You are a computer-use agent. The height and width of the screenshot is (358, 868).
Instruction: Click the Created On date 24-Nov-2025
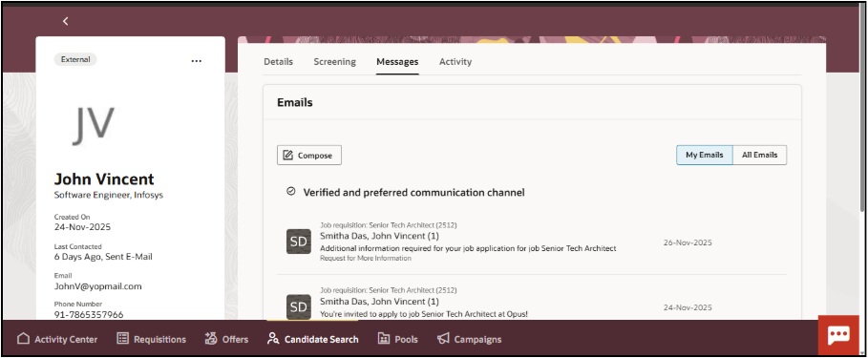coord(82,227)
